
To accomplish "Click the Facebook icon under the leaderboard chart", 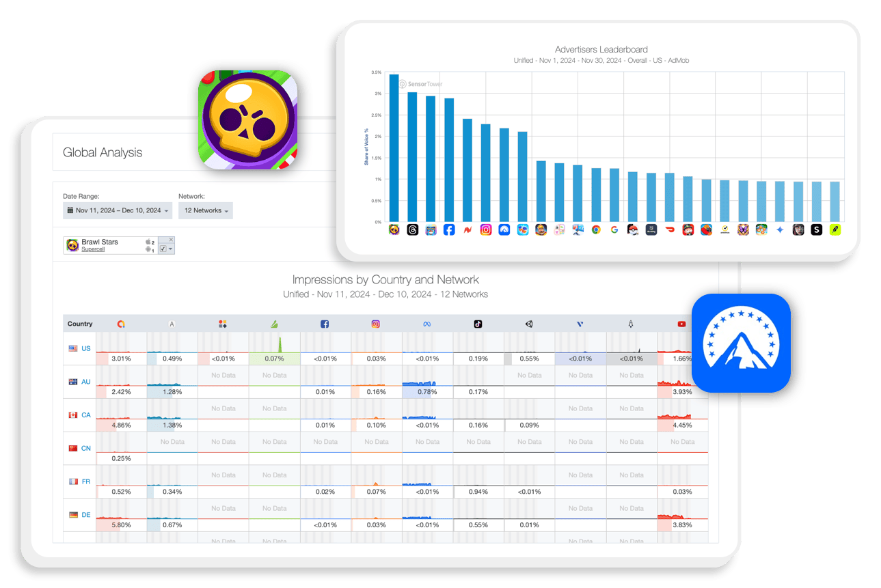I will (449, 230).
